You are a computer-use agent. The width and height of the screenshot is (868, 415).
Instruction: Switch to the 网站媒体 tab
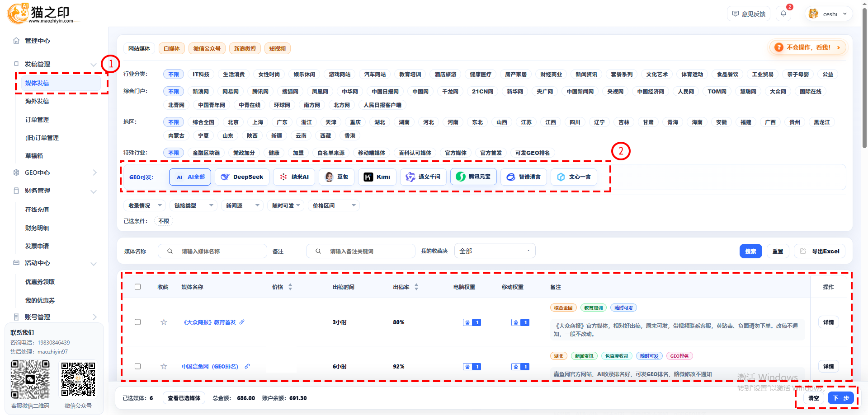click(139, 48)
